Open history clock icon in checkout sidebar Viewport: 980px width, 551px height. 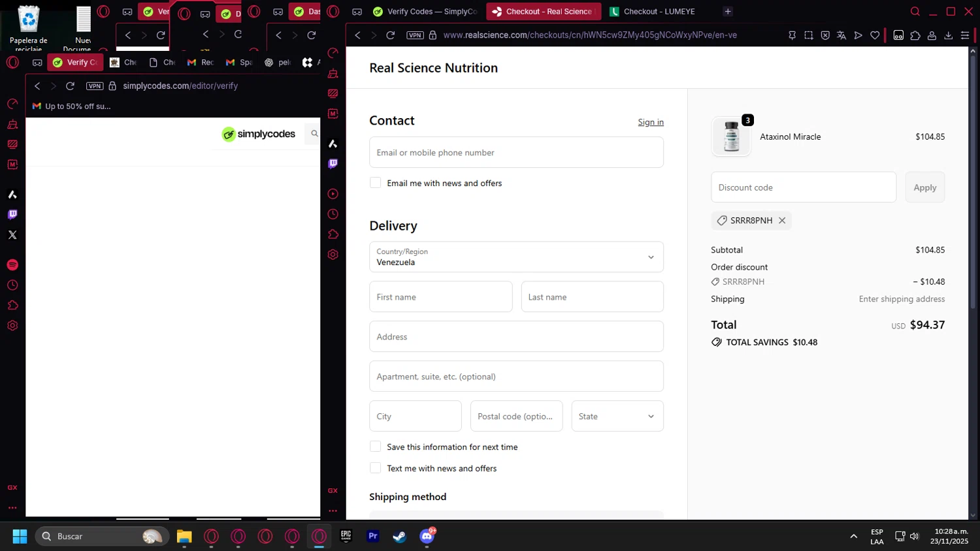tap(333, 214)
